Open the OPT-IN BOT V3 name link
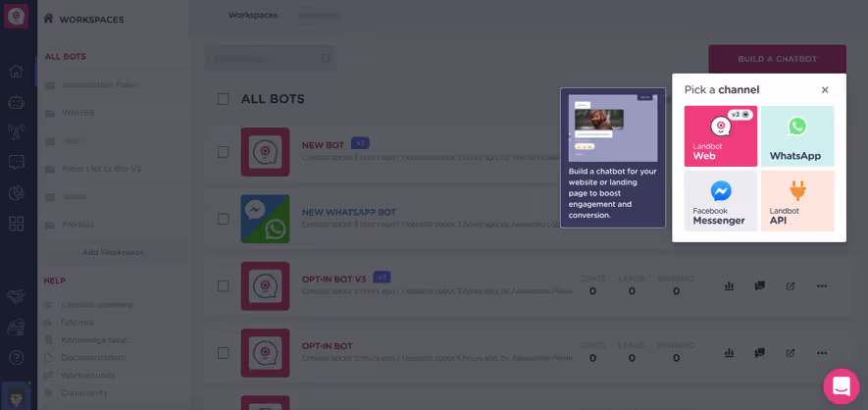The image size is (868, 410). [x=333, y=279]
